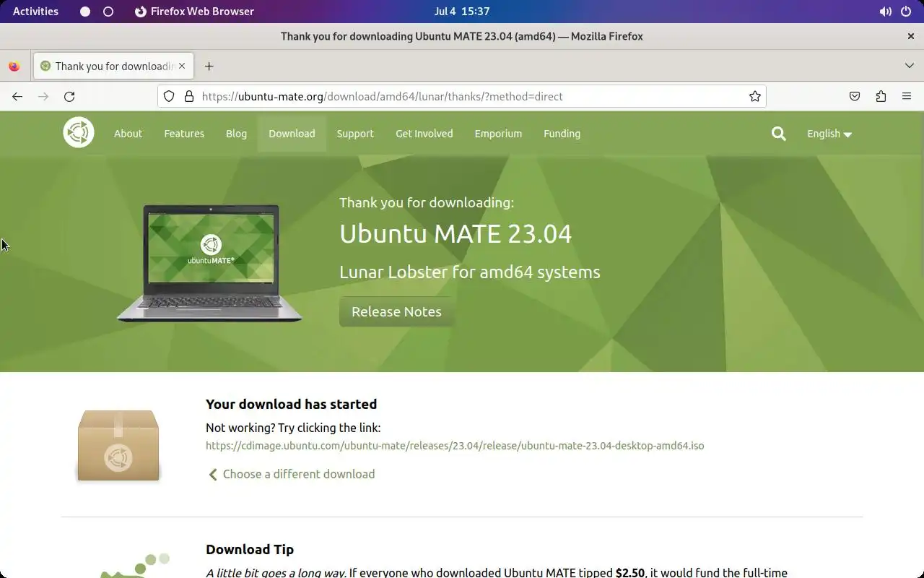This screenshot has width=924, height=578.
Task: Close the 'Thank you for downloading' tab
Action: (182, 66)
